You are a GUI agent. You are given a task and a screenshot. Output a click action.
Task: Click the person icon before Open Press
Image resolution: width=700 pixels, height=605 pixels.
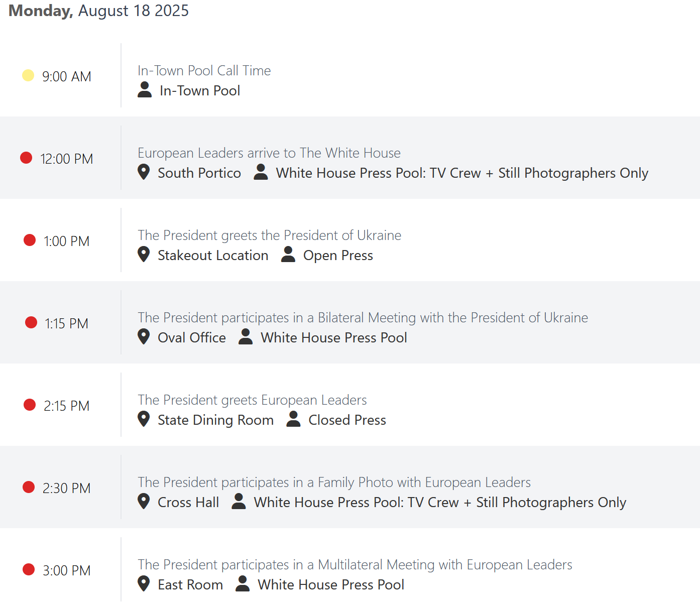coord(288,255)
